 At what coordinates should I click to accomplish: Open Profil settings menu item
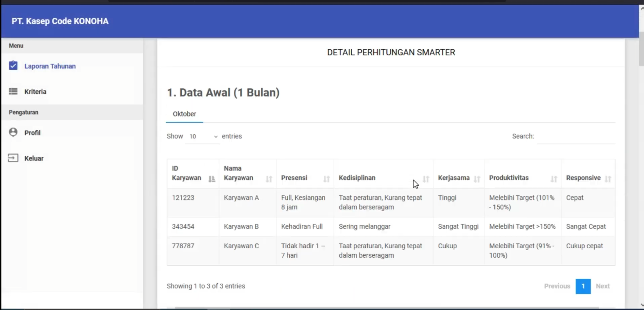32,133
